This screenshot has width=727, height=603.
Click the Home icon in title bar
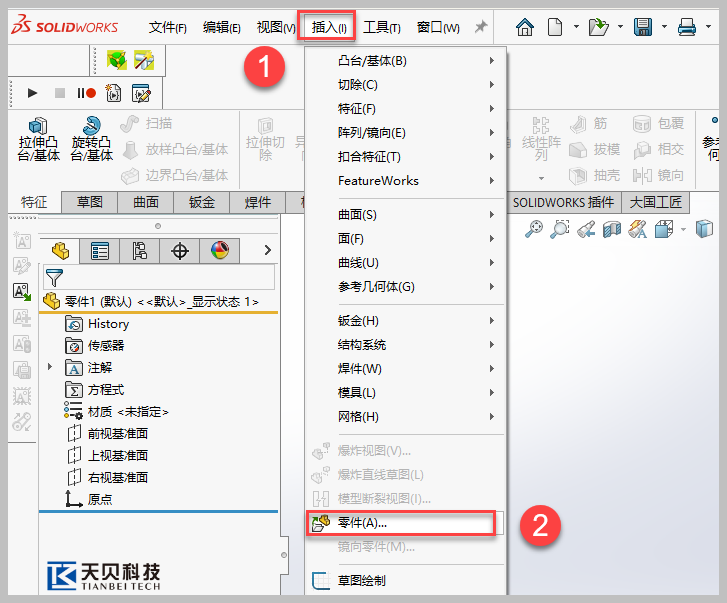[524, 27]
